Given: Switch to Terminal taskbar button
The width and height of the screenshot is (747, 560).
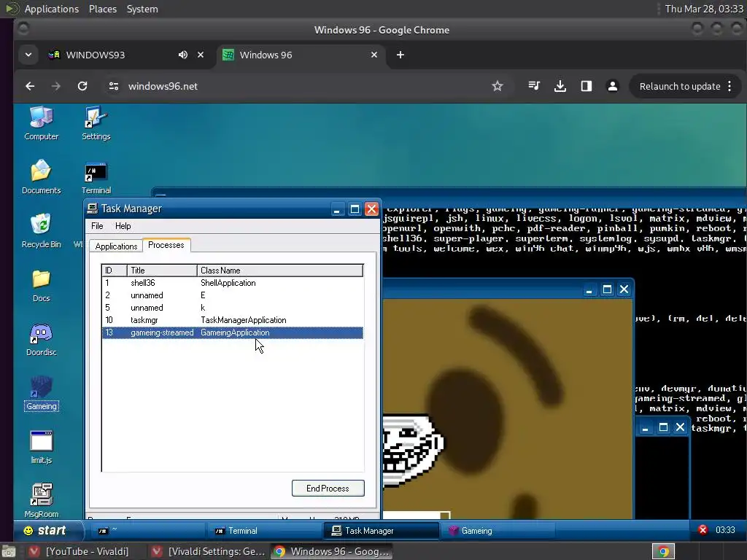Looking at the screenshot, I should coord(264,531).
